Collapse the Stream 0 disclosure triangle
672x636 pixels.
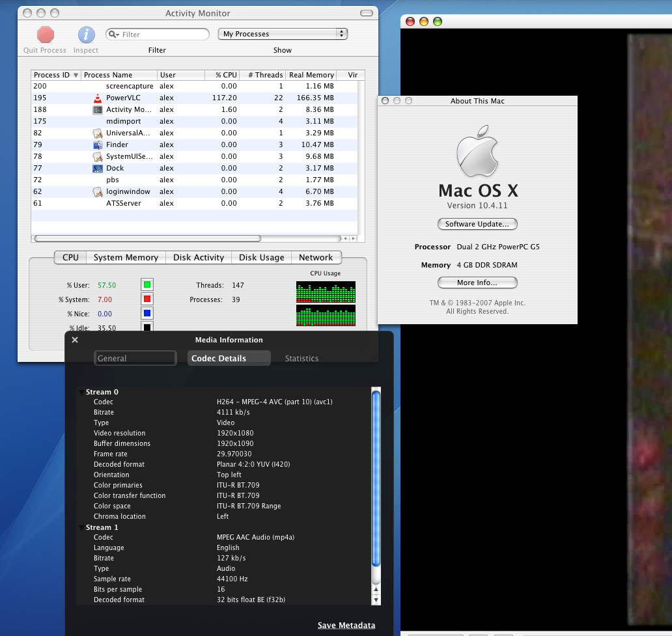(81, 392)
